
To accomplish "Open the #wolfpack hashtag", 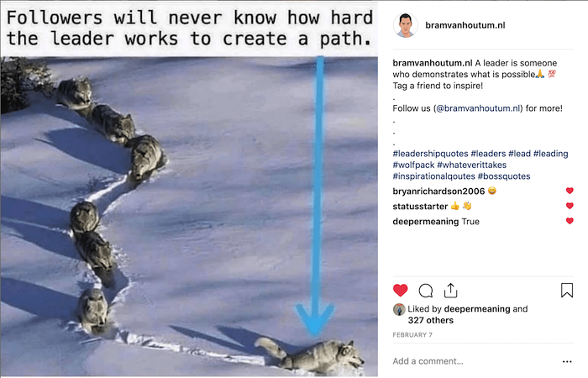I will [413, 165].
